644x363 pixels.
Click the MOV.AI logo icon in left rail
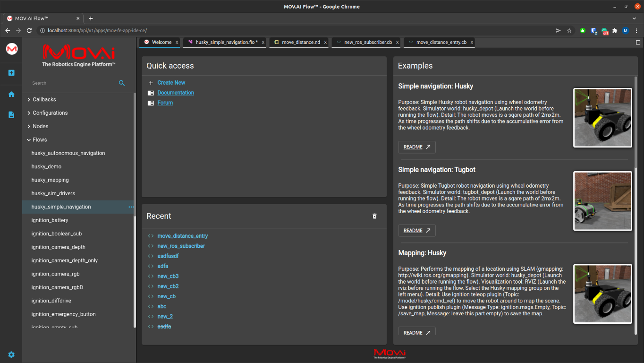(x=12, y=49)
